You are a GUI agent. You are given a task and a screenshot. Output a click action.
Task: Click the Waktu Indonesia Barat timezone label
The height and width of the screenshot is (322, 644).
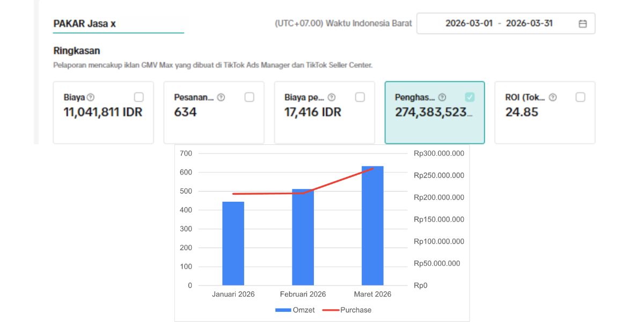[343, 24]
